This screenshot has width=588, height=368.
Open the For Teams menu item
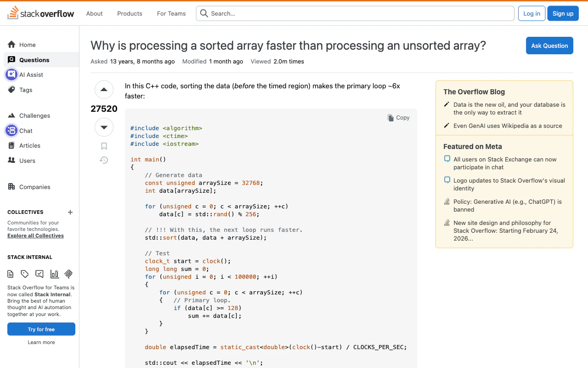(x=171, y=13)
